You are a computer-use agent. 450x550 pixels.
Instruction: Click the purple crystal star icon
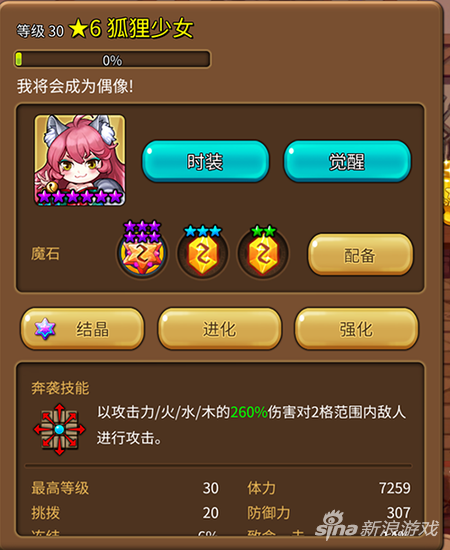45,329
